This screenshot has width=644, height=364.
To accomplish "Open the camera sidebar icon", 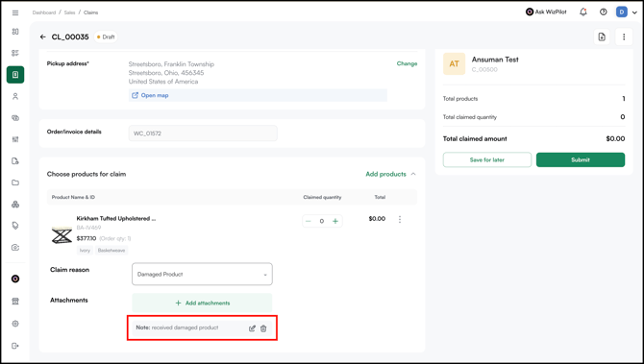I will coord(15,248).
